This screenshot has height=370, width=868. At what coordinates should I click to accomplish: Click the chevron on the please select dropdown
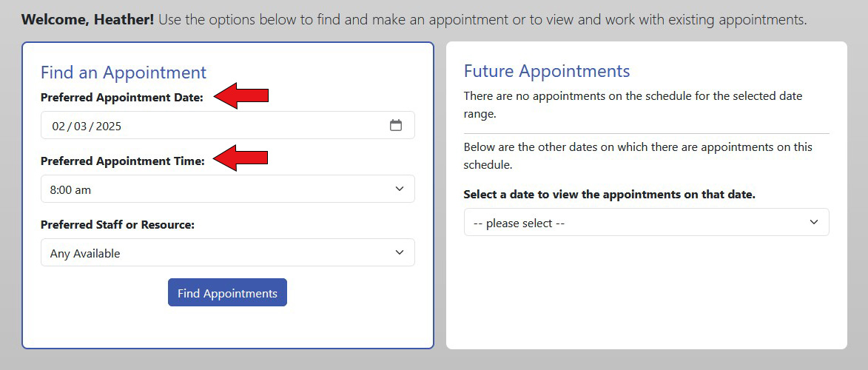pos(813,222)
